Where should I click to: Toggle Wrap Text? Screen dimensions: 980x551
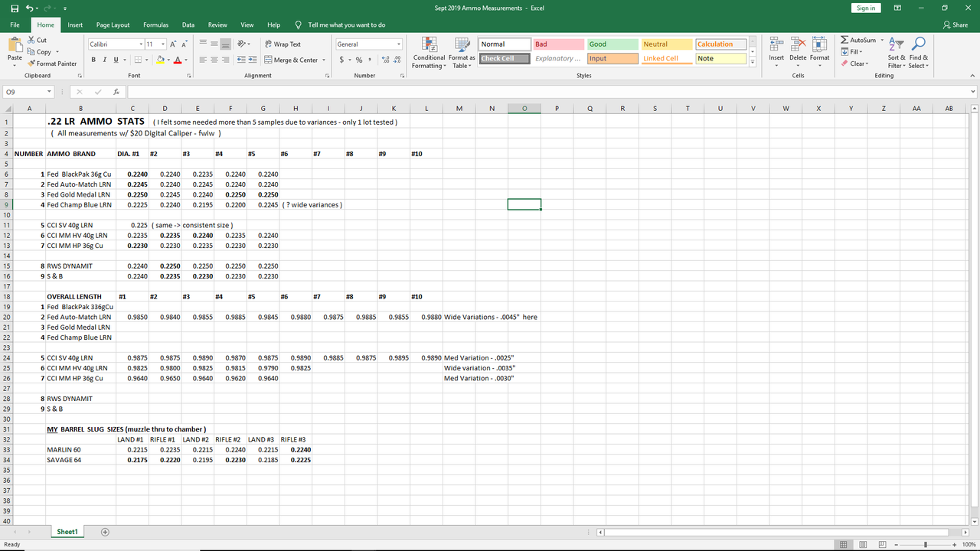tap(283, 44)
